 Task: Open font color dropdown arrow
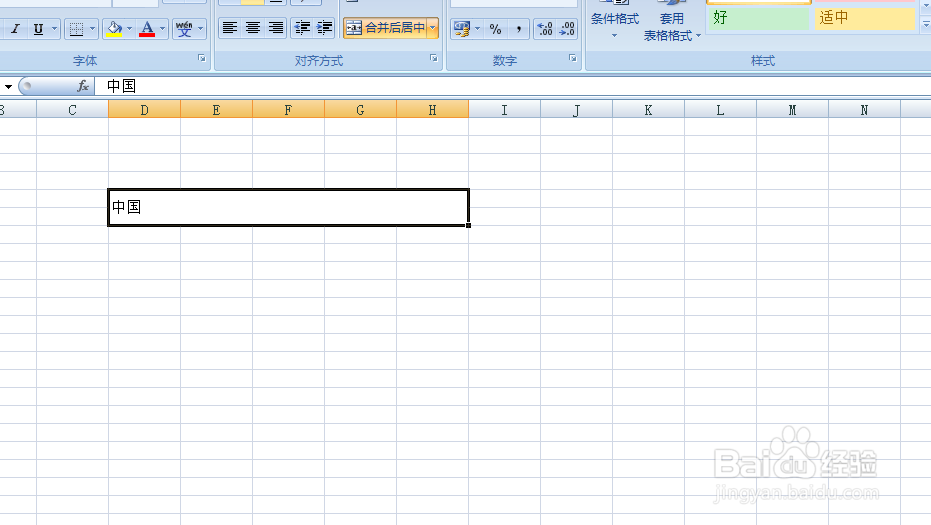click(163, 29)
